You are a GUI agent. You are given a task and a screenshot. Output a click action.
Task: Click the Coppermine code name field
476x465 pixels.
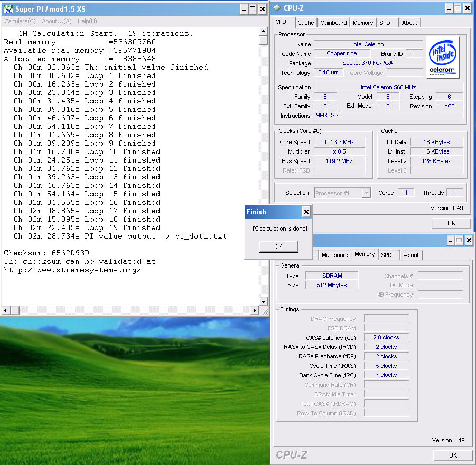click(x=342, y=53)
